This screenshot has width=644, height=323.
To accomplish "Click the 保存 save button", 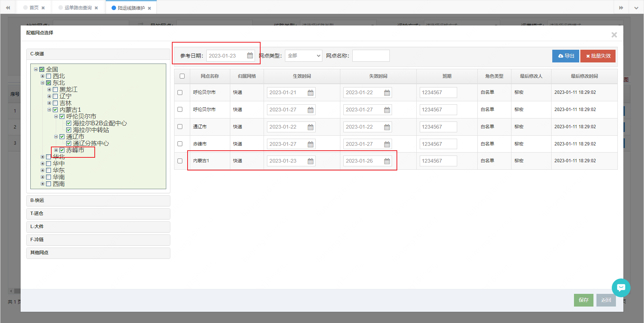I will (583, 300).
